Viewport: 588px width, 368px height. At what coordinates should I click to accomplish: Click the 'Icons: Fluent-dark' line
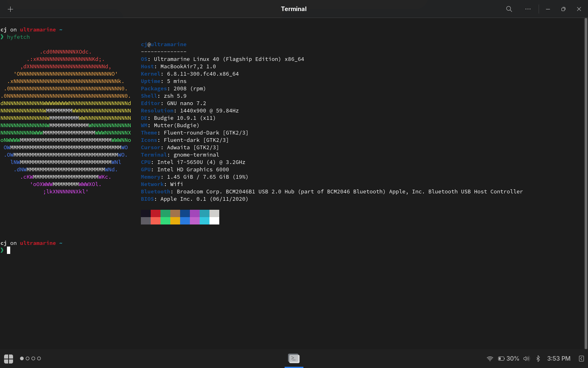click(185, 140)
